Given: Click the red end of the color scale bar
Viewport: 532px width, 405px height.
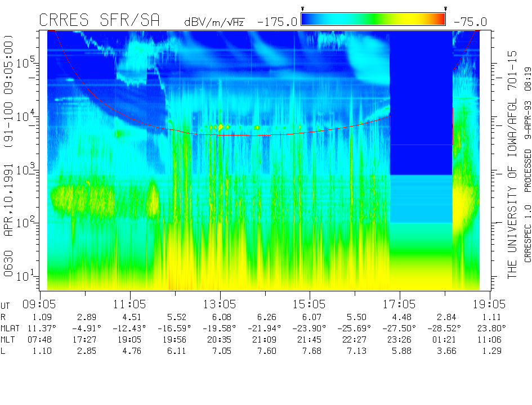Looking at the screenshot, I should pyautogui.click(x=439, y=20).
